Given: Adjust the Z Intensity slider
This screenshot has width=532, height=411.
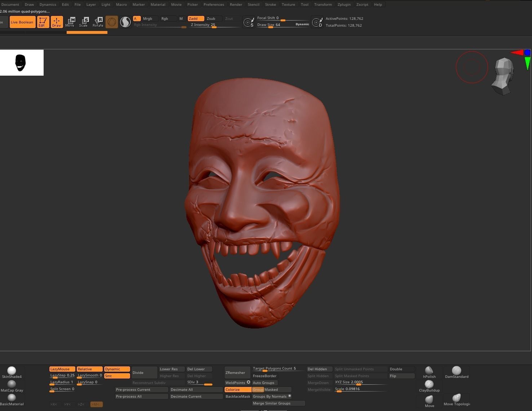Looking at the screenshot, I should pyautogui.click(x=215, y=25).
